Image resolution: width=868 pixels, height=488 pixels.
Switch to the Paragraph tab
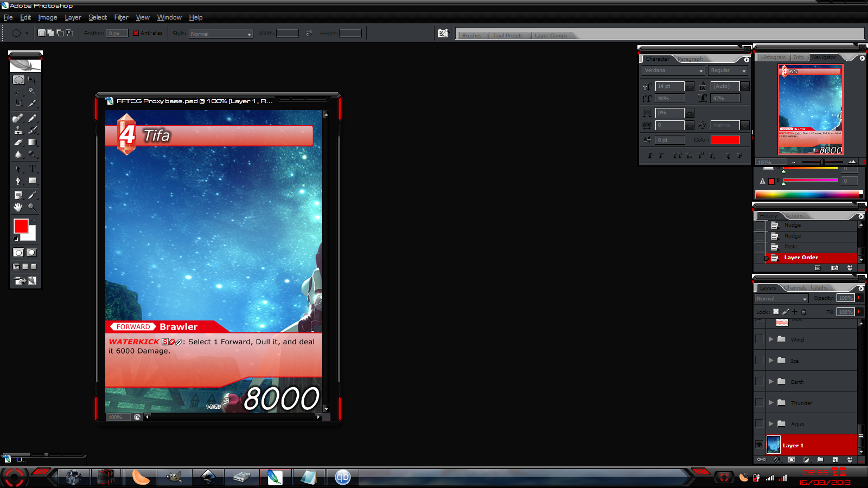(x=690, y=59)
